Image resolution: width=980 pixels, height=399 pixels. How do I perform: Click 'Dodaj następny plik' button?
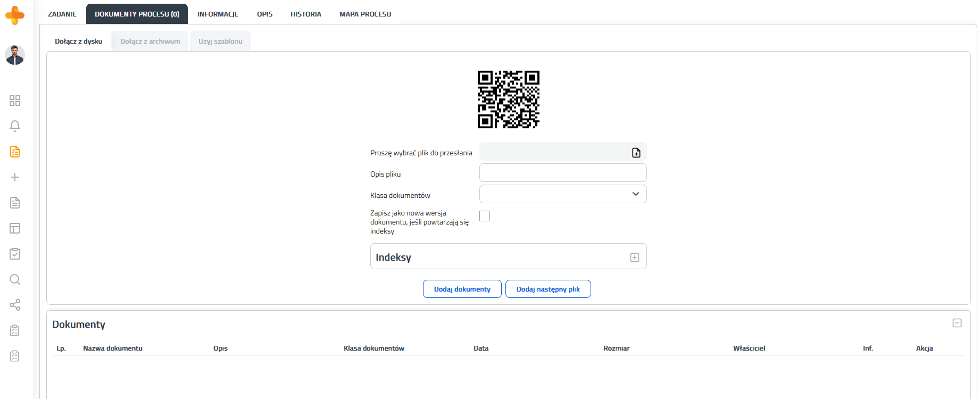coord(548,289)
